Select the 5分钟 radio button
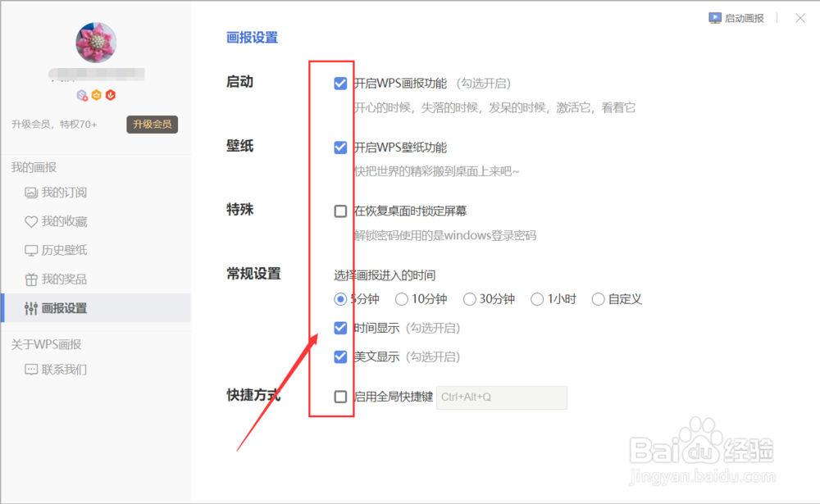The image size is (820, 504). click(340, 299)
